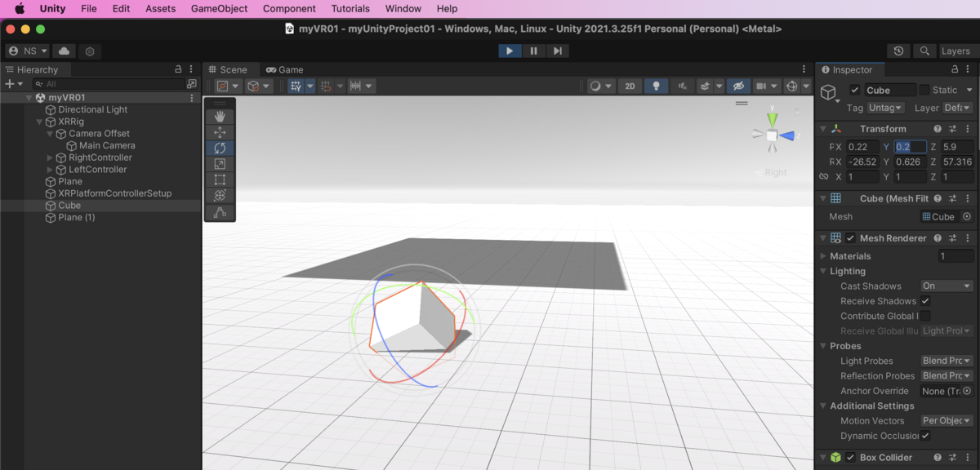Open version control settings icon
Screen dimensions: 980x470
90,51
